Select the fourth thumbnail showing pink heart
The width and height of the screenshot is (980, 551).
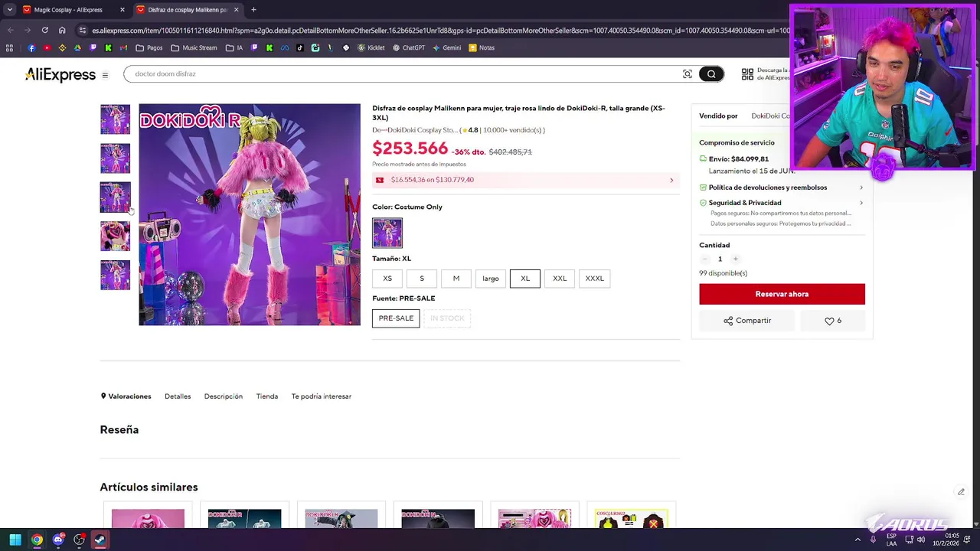(116, 236)
